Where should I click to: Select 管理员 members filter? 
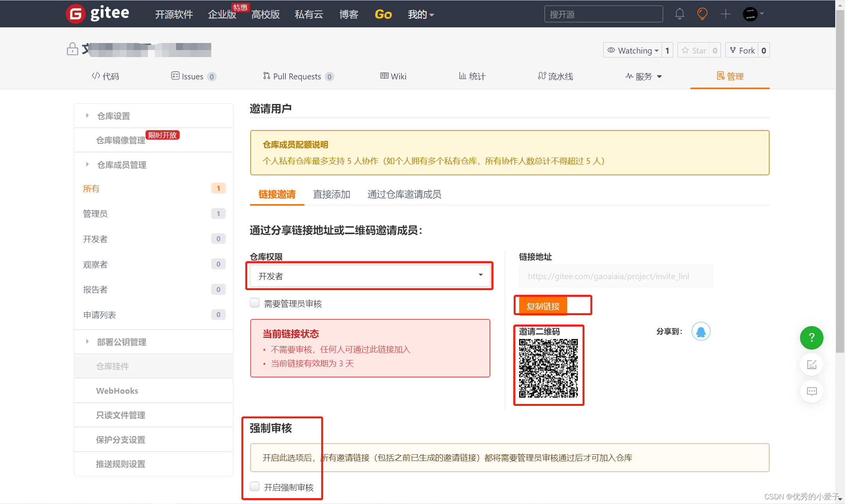coord(154,213)
